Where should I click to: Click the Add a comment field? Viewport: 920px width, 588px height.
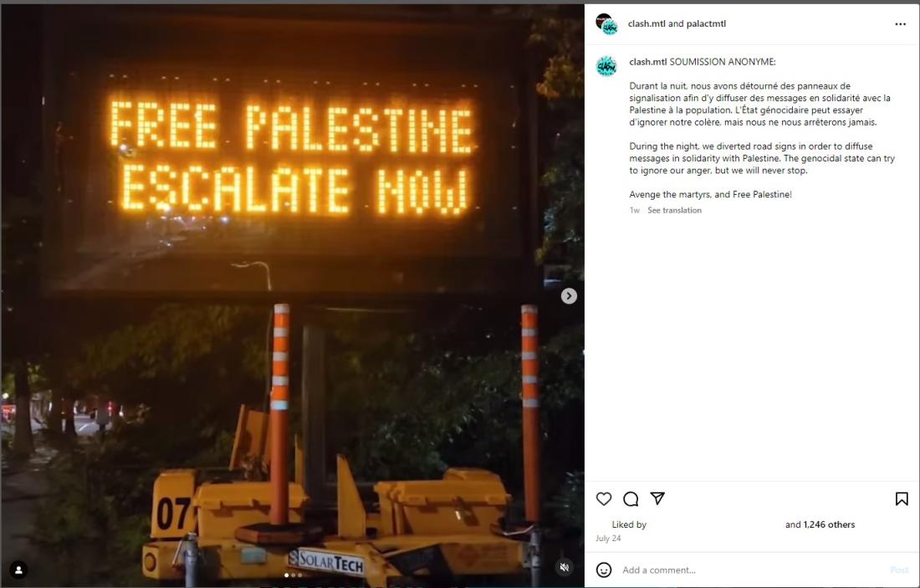751,570
